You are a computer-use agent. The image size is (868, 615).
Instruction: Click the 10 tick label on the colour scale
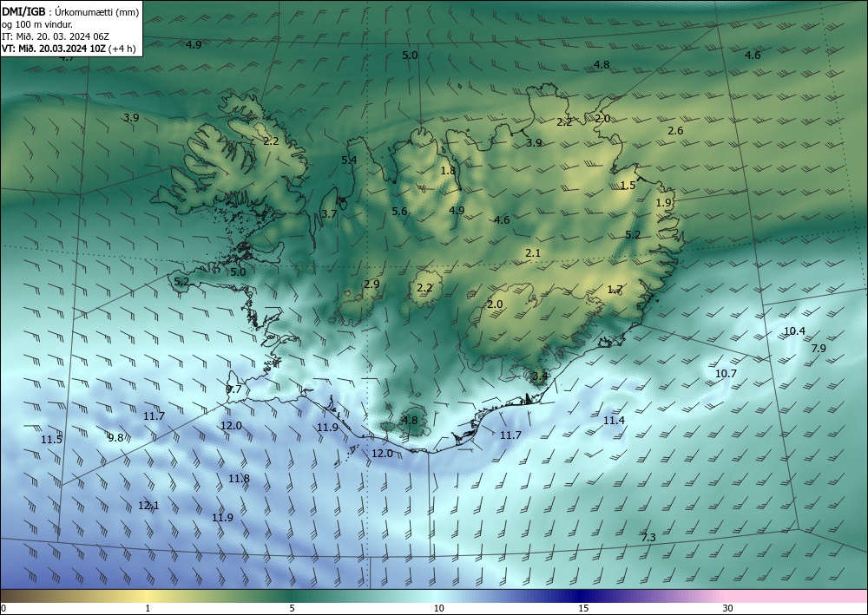pyautogui.click(x=439, y=608)
